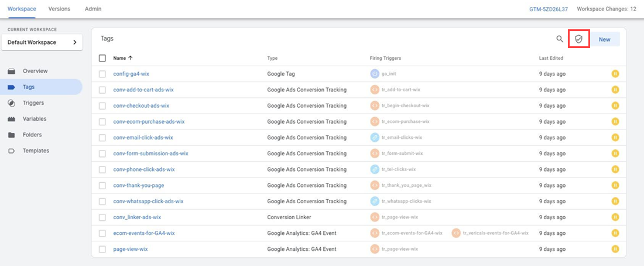This screenshot has width=644, height=266.
Task: Click the New tag button
Action: tap(605, 39)
